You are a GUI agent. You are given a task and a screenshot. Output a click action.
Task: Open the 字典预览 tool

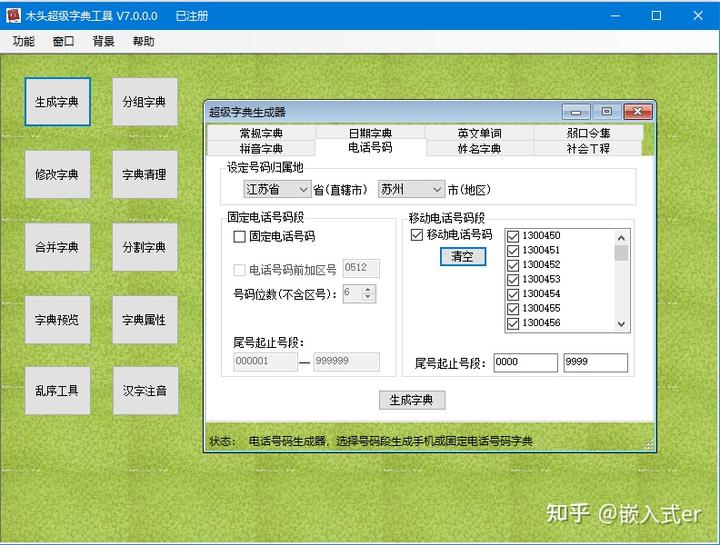(x=57, y=320)
